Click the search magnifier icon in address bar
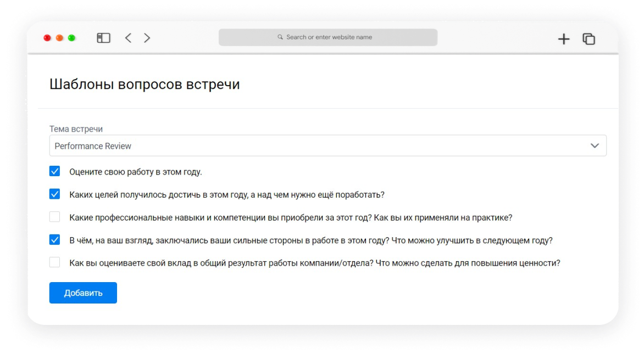 (x=280, y=37)
